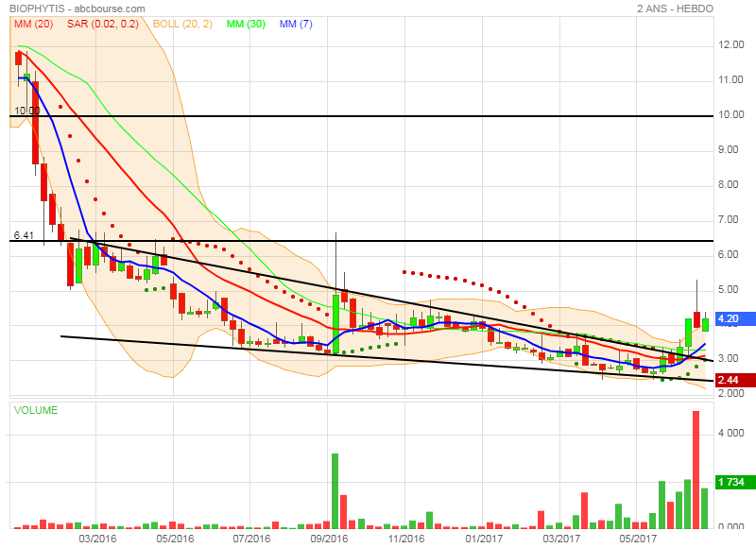
Task: Click the BIOPHYTIS - abcbourse.com chart title
Action: (x=77, y=9)
